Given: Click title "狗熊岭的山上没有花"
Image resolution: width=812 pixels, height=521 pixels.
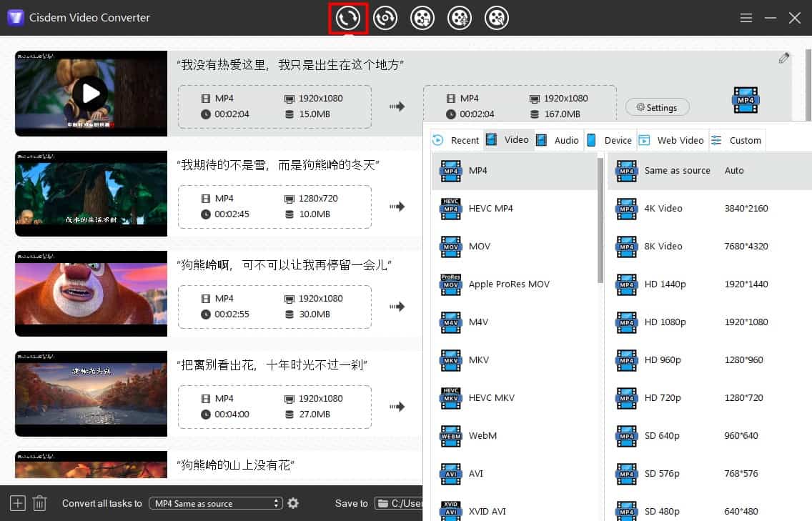Looking at the screenshot, I should point(236,465).
